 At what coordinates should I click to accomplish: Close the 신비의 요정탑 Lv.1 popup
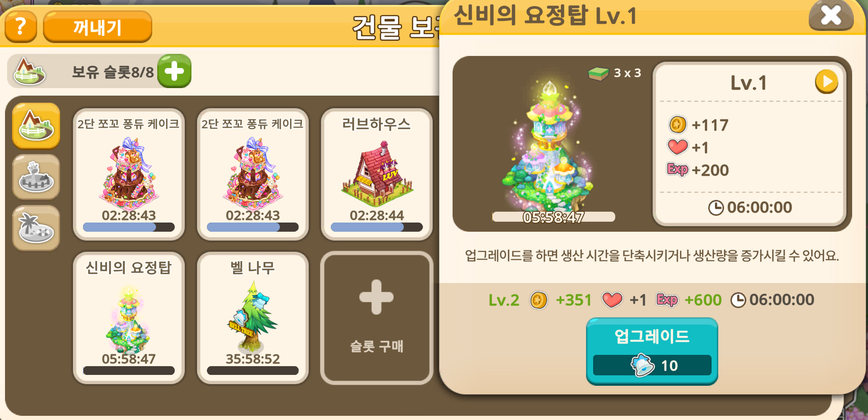[831, 16]
